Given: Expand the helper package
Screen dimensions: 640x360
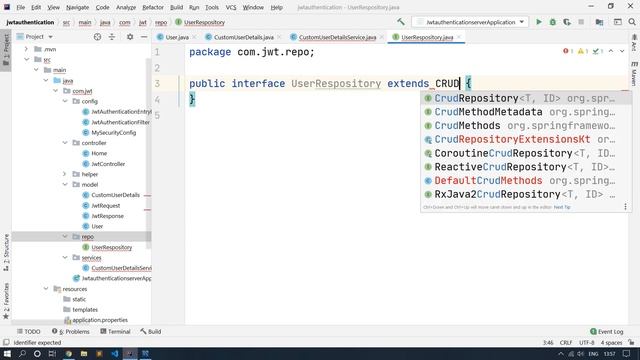Looking at the screenshot, I should pos(65,174).
